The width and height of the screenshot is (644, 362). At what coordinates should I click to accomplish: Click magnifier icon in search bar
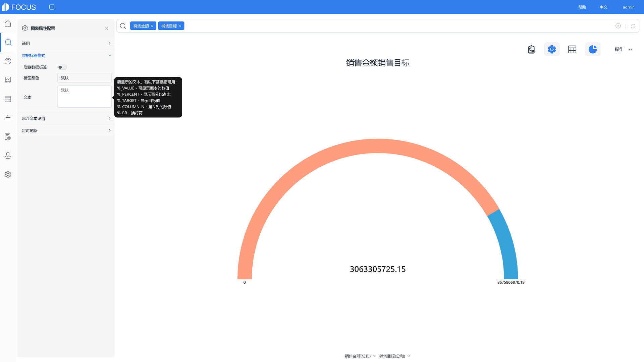click(123, 26)
